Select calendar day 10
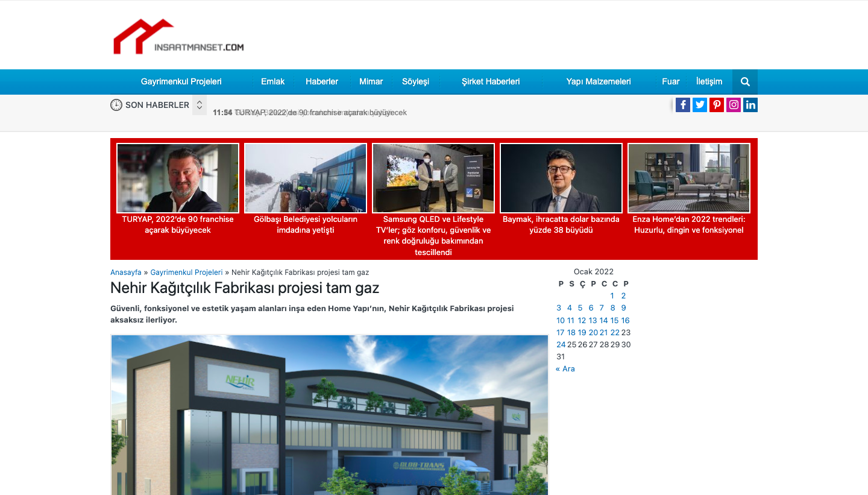The width and height of the screenshot is (868, 495). [x=561, y=321]
